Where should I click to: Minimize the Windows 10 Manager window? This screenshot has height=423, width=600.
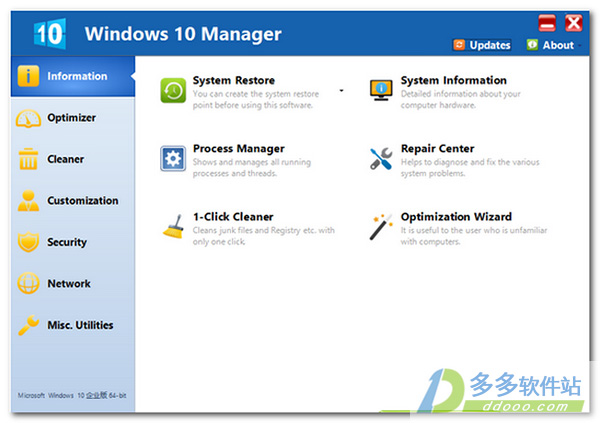point(547,23)
